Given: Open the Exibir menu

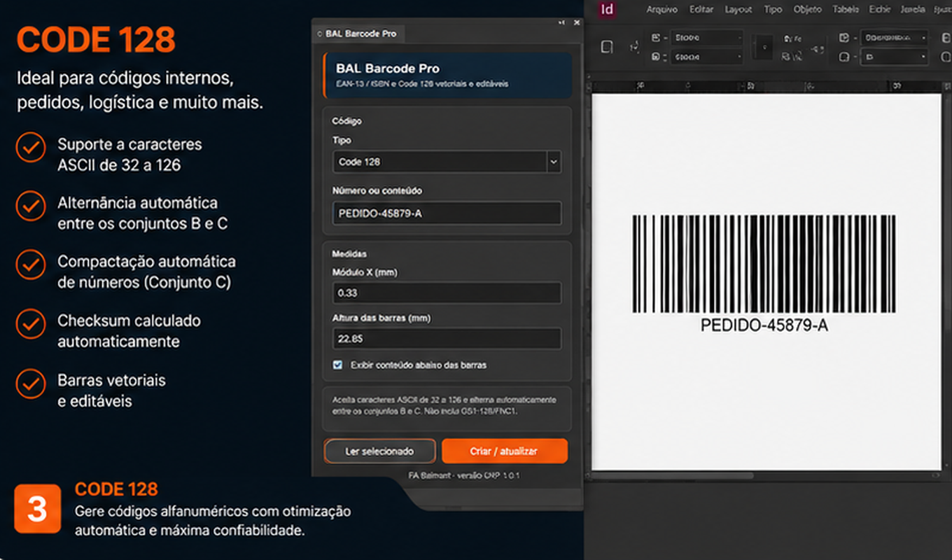Looking at the screenshot, I should [x=879, y=10].
